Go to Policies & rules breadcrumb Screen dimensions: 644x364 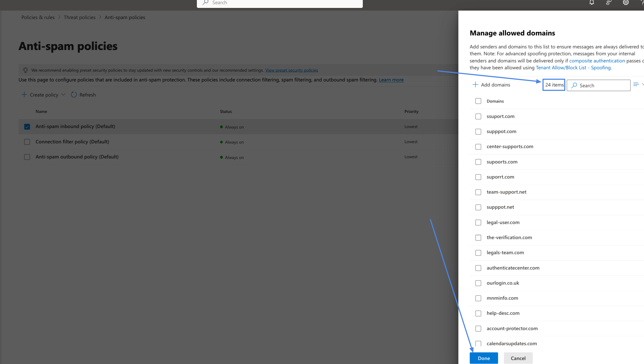(x=38, y=17)
